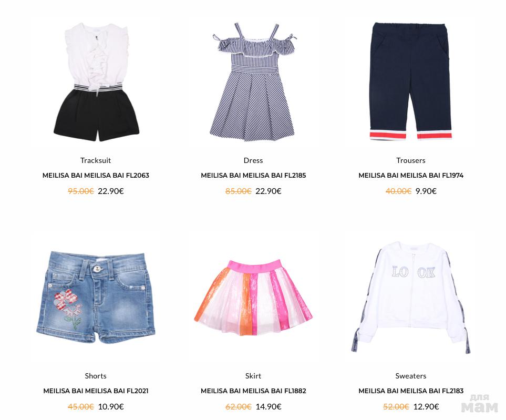Open MEILISA BAI FL2185 product link
The image size is (506, 420).
tap(253, 175)
